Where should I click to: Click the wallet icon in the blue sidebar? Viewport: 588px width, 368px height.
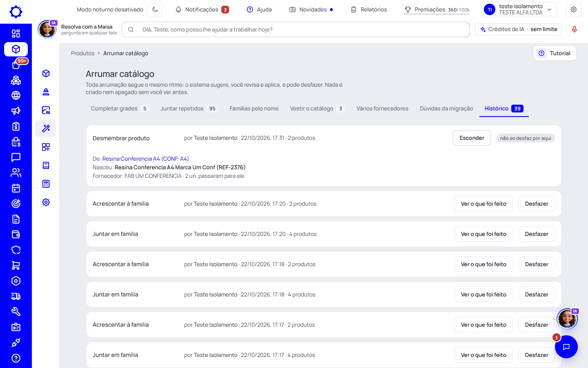point(16,234)
